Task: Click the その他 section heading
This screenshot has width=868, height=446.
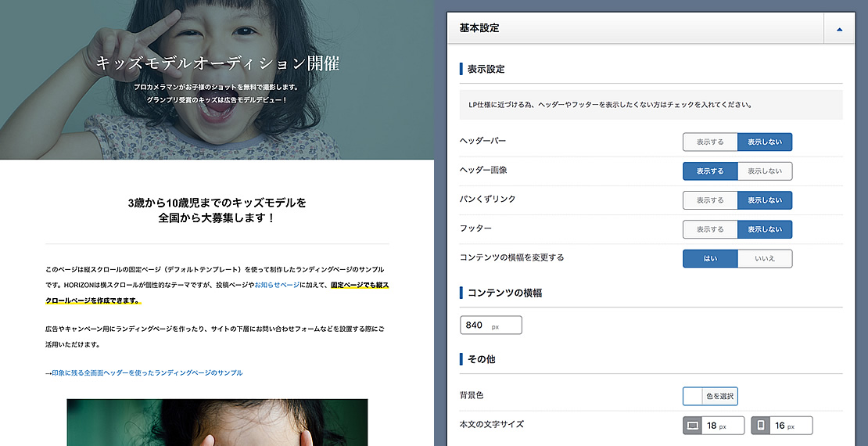Action: point(481,360)
